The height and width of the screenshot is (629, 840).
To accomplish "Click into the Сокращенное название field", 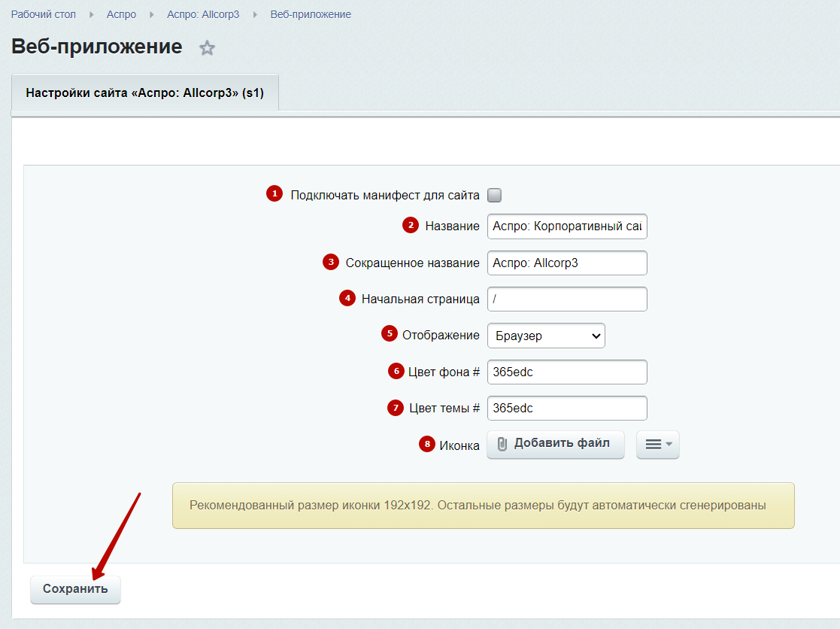I will coord(567,263).
